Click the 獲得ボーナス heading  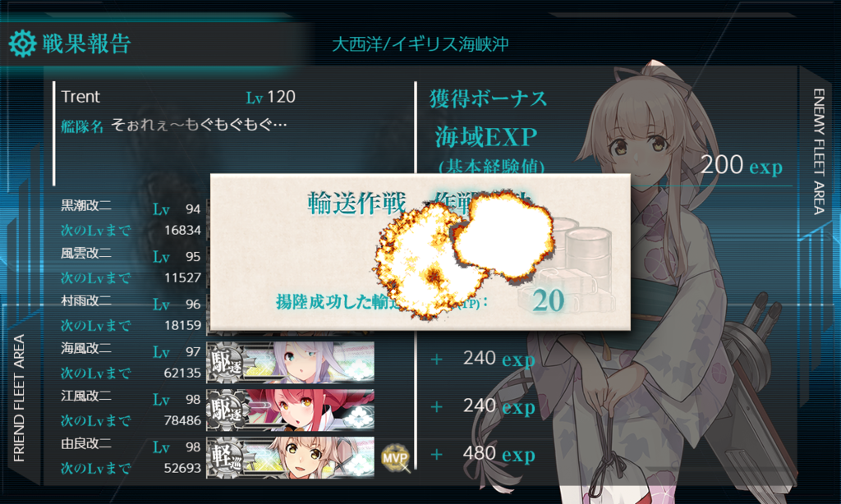pyautogui.click(x=488, y=99)
